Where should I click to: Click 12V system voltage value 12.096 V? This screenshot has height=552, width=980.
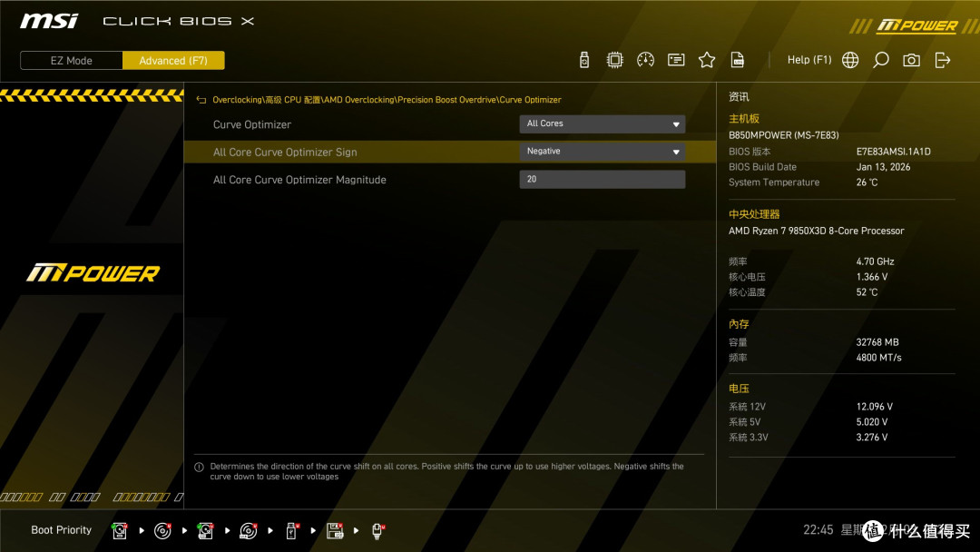click(x=875, y=407)
